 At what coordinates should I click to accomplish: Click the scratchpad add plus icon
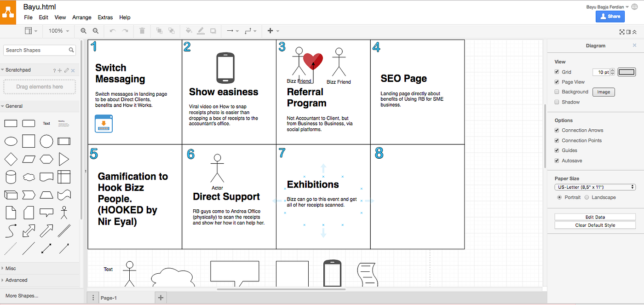coord(59,70)
